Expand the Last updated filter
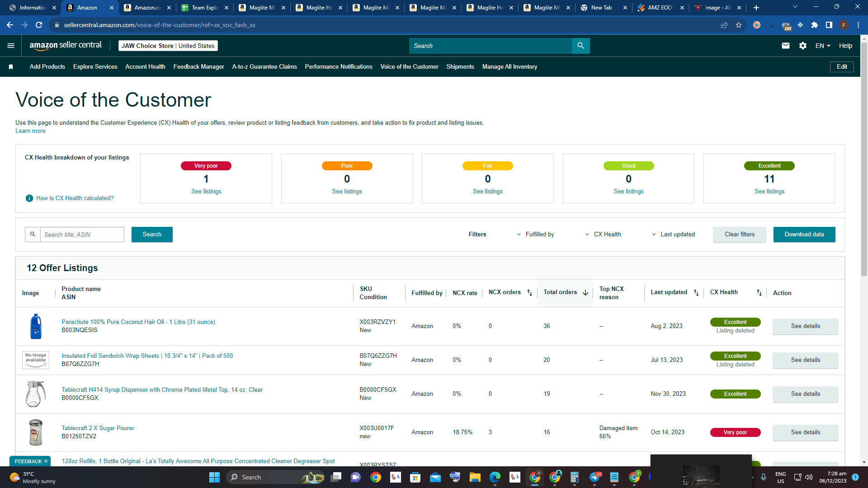This screenshot has height=488, width=868. (x=673, y=235)
